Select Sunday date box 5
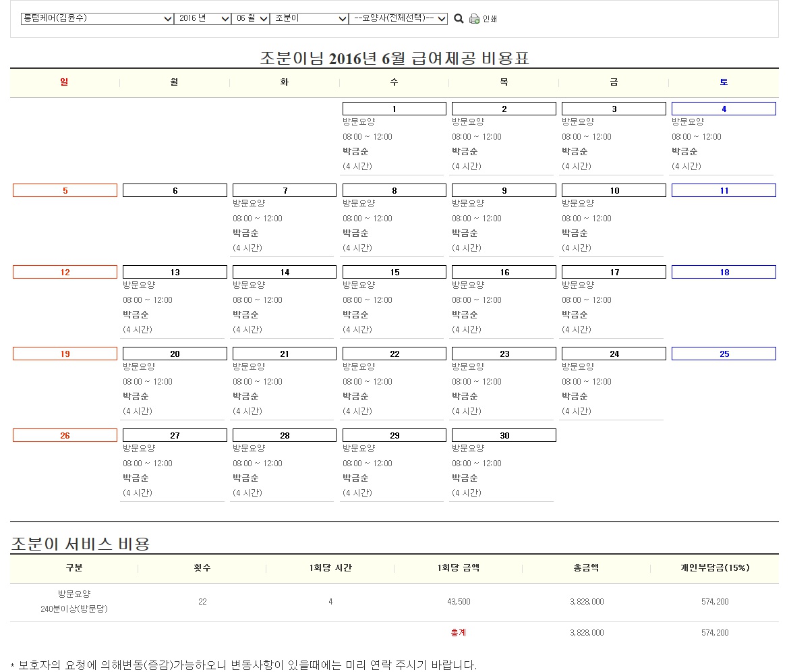Screen dimensions: 789x672 tap(65, 190)
